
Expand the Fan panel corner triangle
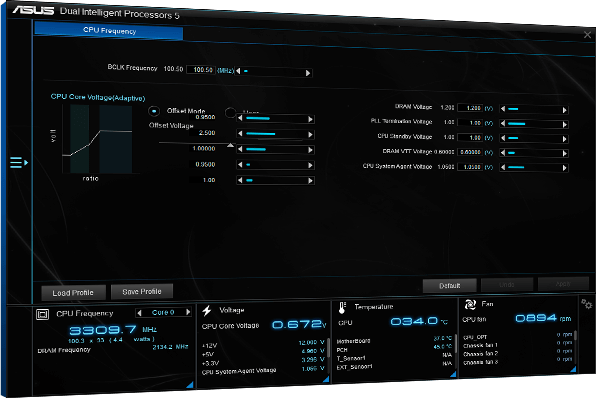573,369
